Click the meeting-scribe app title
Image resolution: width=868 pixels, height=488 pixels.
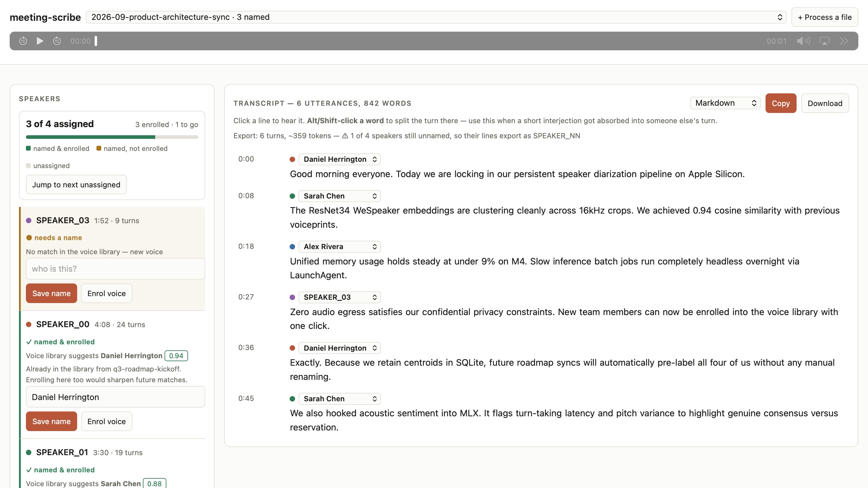pyautogui.click(x=45, y=17)
